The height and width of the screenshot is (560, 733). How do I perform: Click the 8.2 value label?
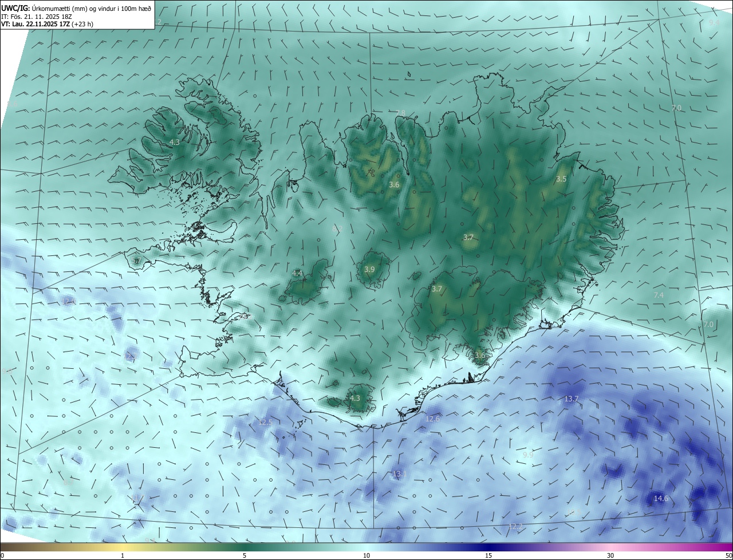coord(337,229)
